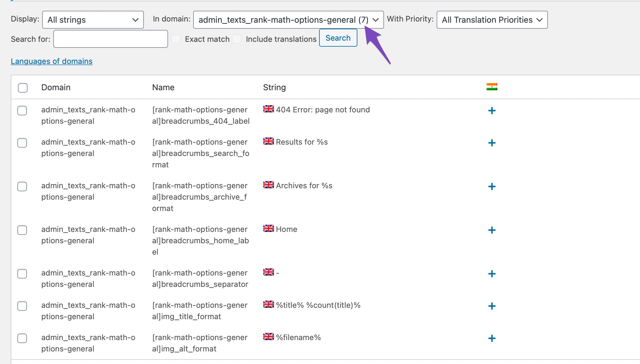Check the breadcrumbs_404_label row checkbox

pyautogui.click(x=22, y=111)
